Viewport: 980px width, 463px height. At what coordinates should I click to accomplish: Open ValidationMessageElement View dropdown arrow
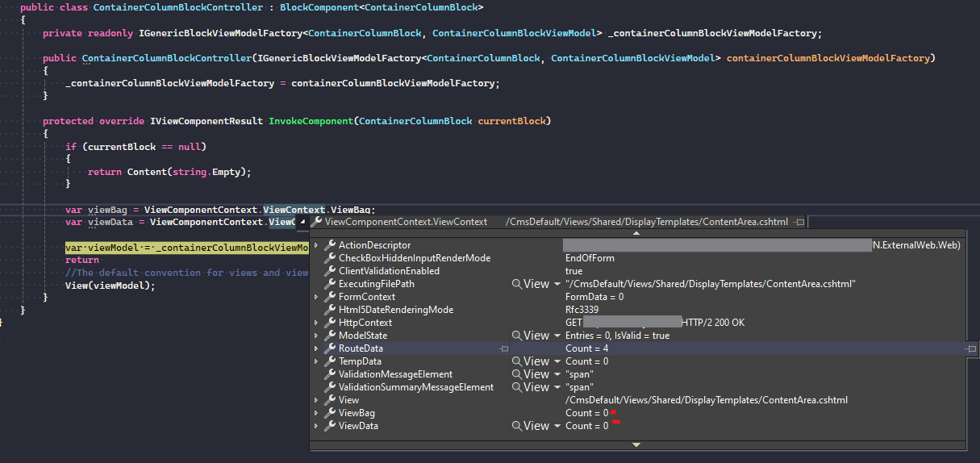click(x=557, y=374)
